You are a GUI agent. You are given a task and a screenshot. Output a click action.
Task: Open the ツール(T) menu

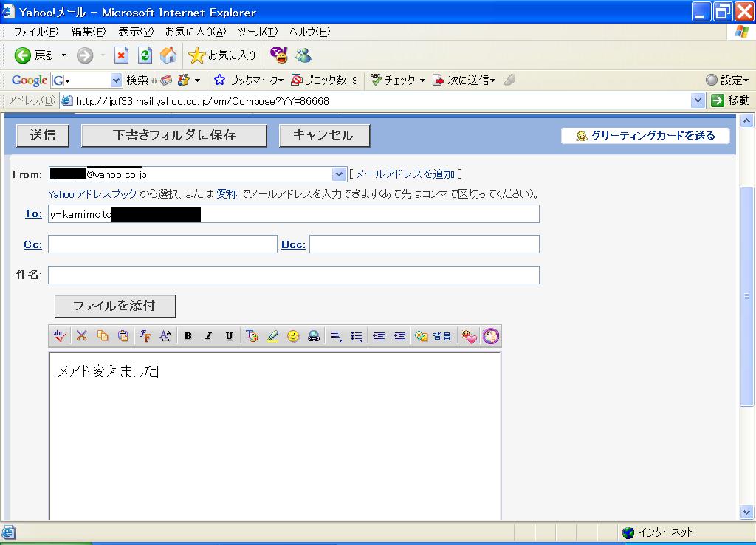[258, 32]
